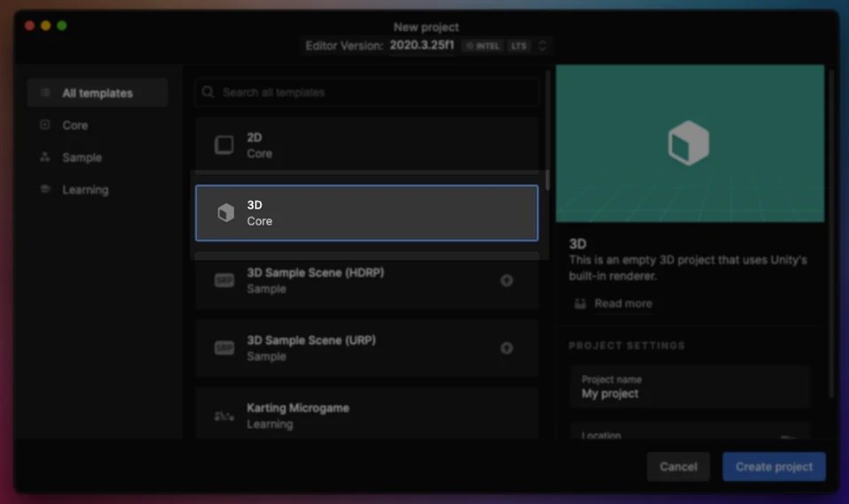Open the Learning templates category
The image size is (849, 504).
pyautogui.click(x=85, y=190)
